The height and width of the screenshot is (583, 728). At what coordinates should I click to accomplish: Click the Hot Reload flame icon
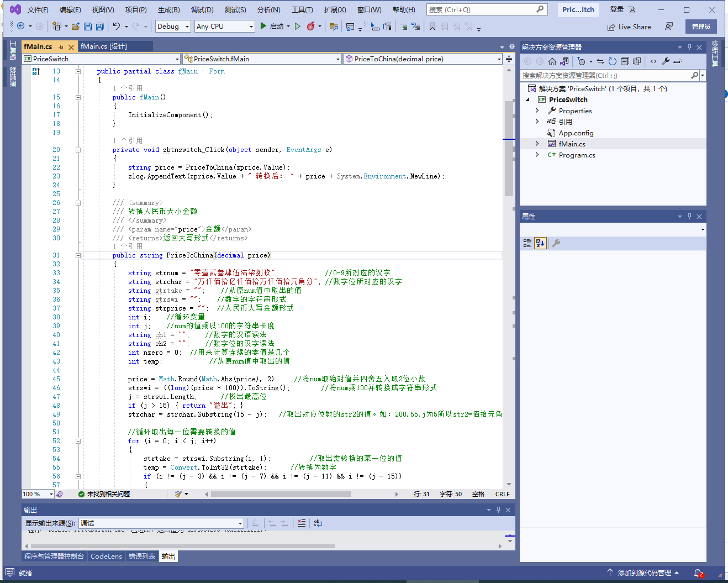coord(311,26)
